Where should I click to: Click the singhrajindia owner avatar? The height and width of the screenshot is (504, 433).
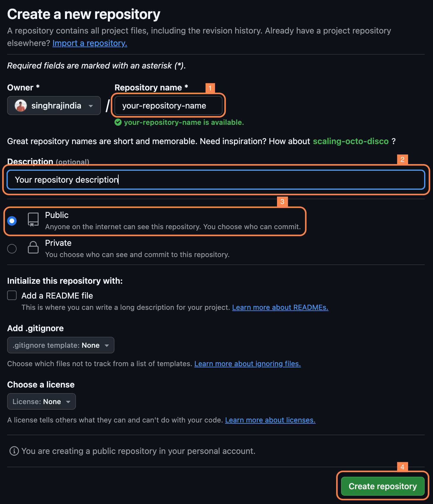click(x=21, y=106)
